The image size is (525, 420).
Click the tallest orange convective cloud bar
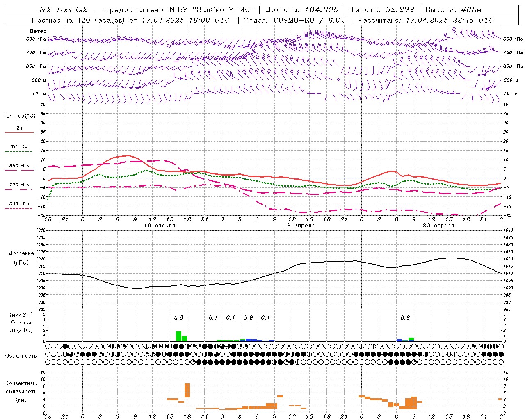click(187, 390)
